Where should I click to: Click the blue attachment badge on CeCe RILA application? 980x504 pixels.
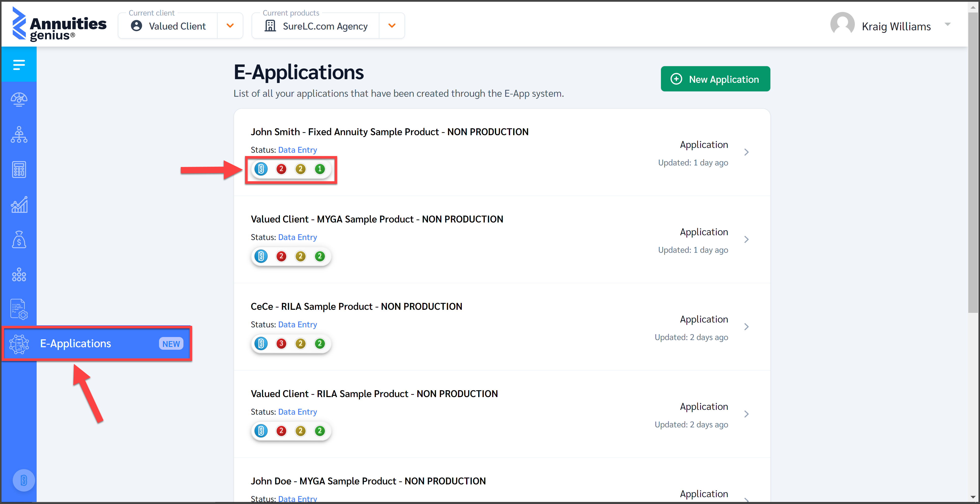point(261,343)
